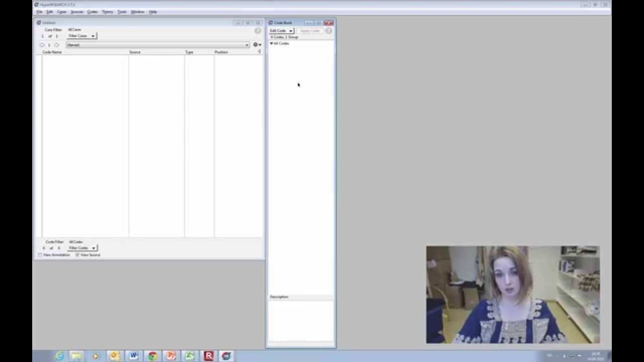Screen dimensions: 644x362
Task: Go to the next case arrow
Action: tap(56, 45)
